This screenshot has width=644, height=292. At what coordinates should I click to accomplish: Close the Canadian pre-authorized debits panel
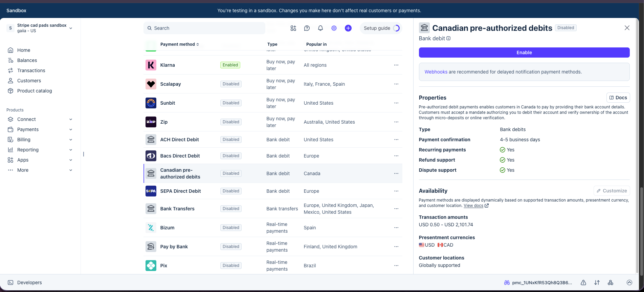(x=627, y=28)
